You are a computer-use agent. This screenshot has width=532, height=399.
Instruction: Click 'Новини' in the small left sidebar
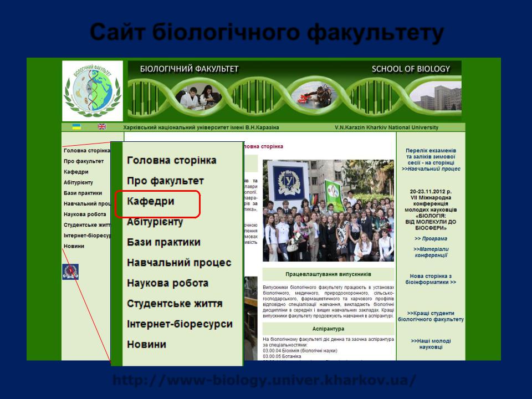pos(74,246)
